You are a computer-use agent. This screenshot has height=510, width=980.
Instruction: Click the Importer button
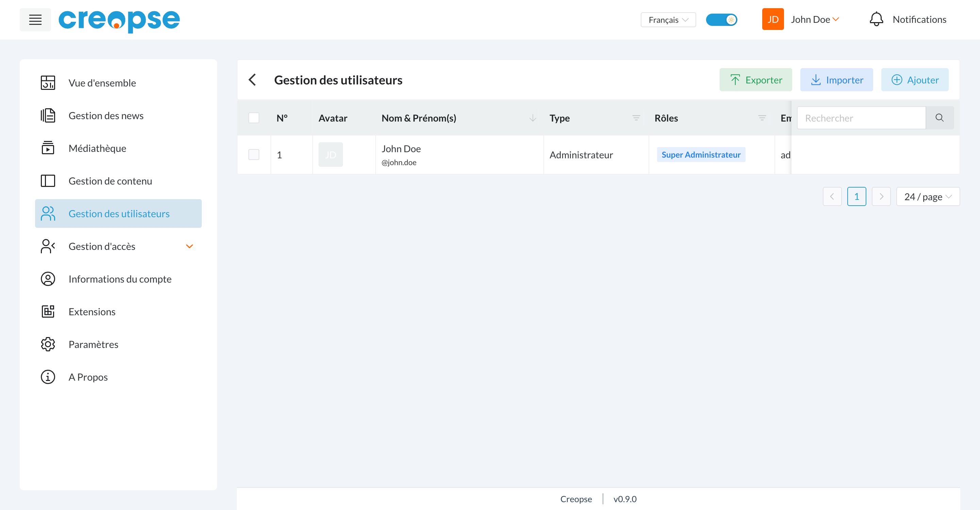point(837,80)
